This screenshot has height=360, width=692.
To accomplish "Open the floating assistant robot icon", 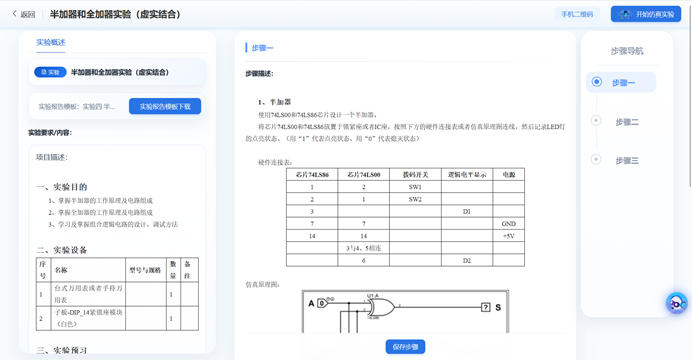I will (677, 303).
